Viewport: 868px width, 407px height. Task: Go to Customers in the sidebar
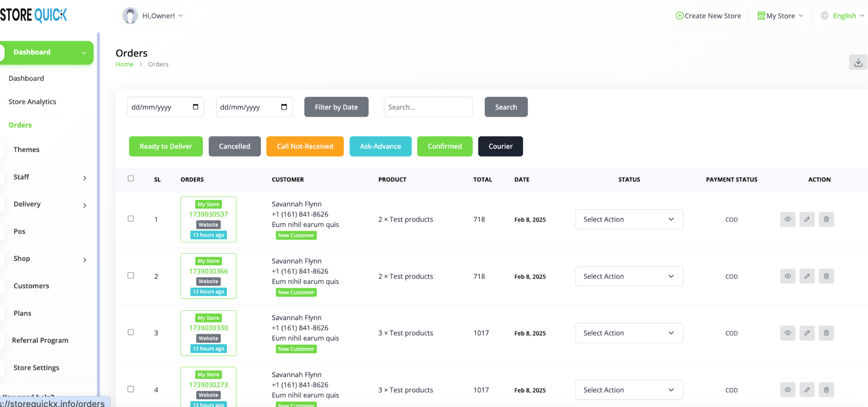pos(31,286)
